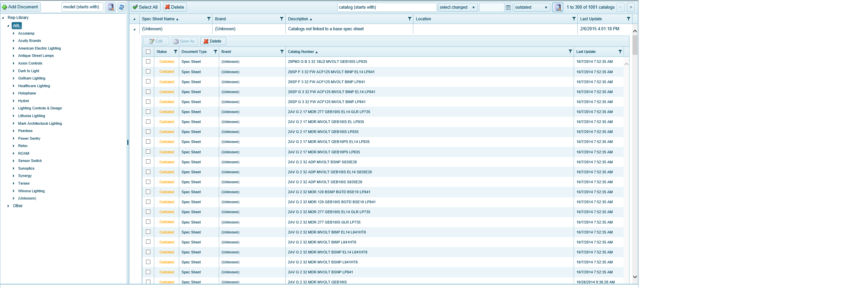The image size is (868, 292).
Task: Tick the select-all checkbox in grid header
Action: [x=148, y=52]
